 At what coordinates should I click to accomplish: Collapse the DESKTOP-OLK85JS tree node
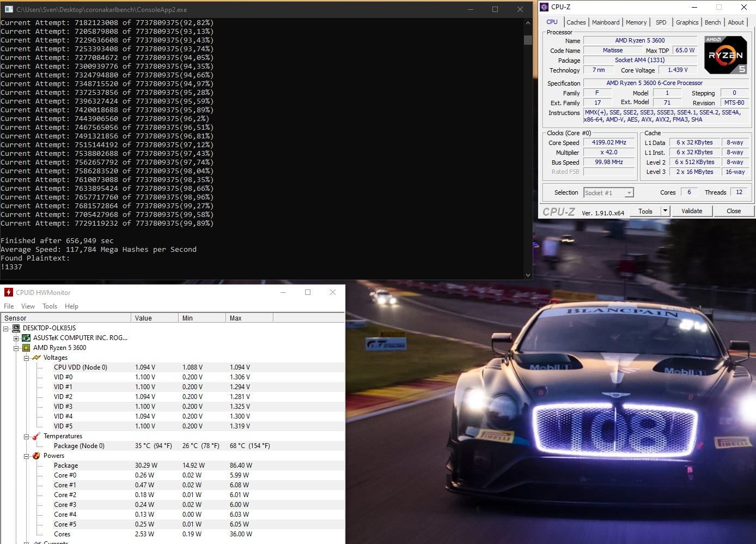click(6, 328)
